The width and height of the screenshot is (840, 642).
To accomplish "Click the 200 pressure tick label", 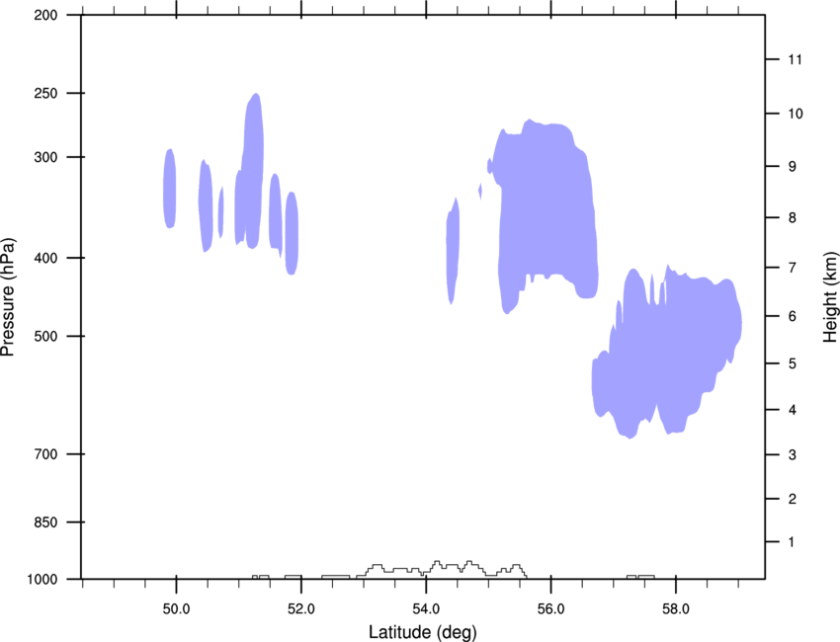I will 46,15.
